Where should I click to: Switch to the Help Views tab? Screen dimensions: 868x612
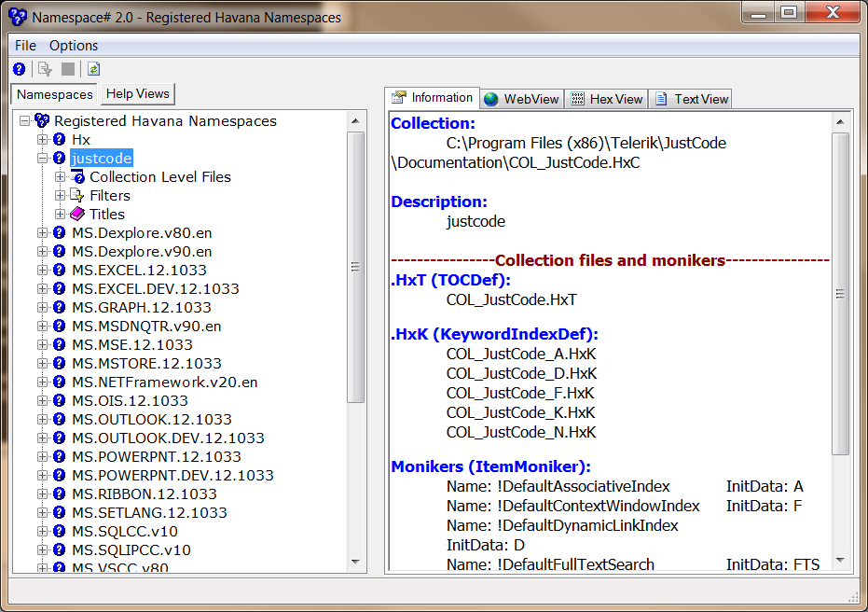(x=137, y=93)
